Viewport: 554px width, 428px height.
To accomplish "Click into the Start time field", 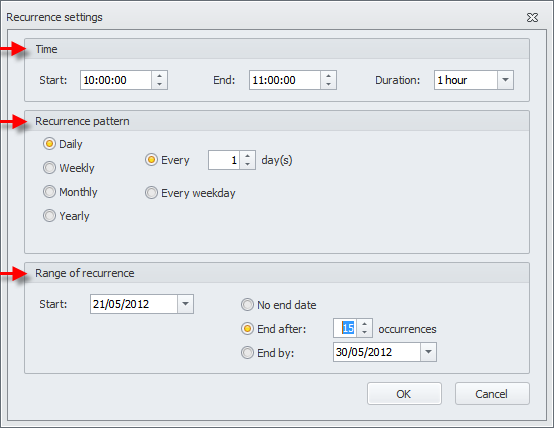I will pos(116,80).
